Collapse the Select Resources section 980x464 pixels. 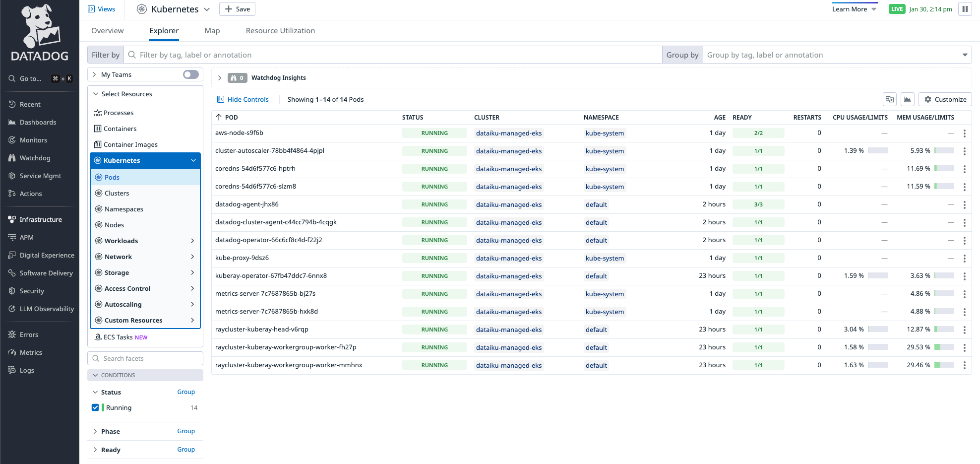[96, 94]
